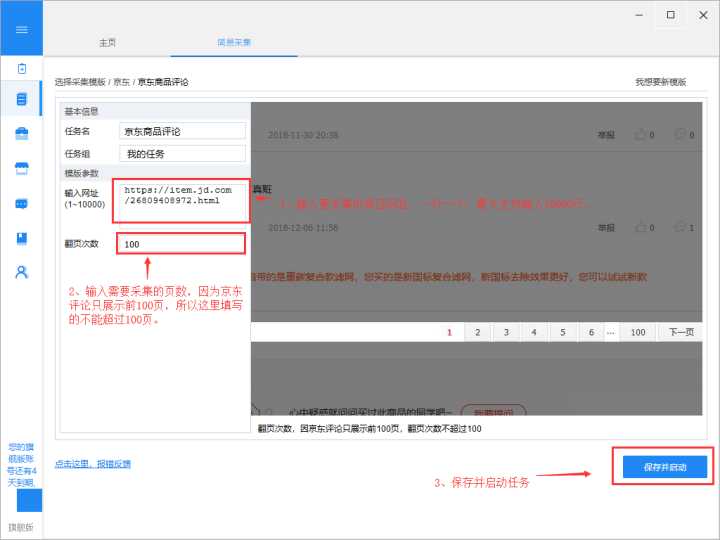Select current page 1 in pagination
Viewport: 720px width, 540px height.
[449, 332]
